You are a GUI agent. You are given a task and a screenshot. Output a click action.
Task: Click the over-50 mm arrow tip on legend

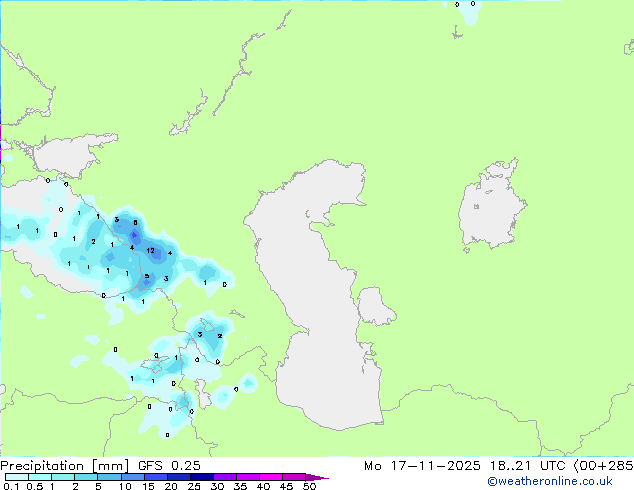[317, 477]
